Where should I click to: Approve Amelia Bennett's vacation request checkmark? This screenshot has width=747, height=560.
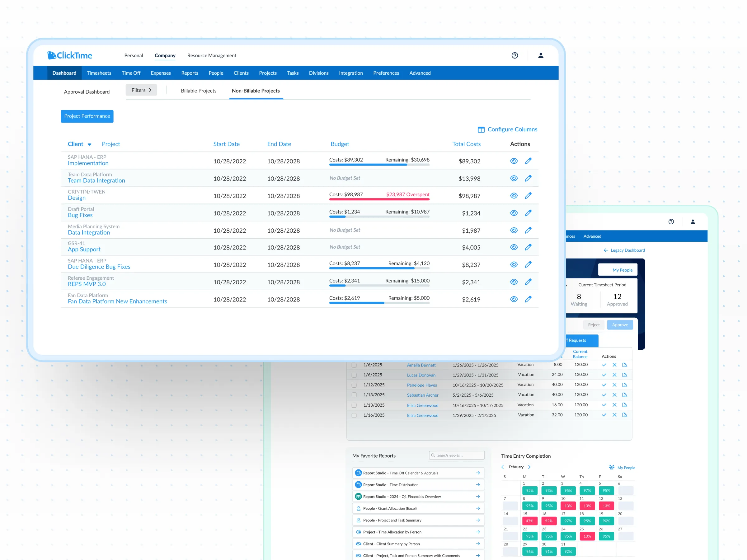click(x=604, y=365)
